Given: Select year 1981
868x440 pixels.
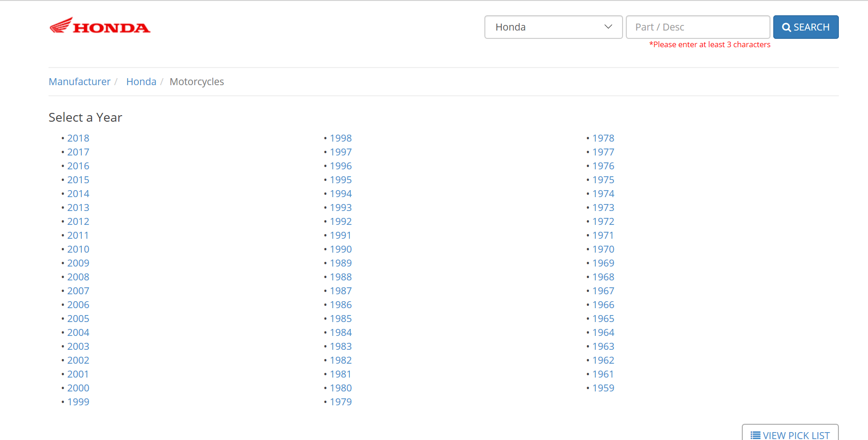Looking at the screenshot, I should coord(340,374).
